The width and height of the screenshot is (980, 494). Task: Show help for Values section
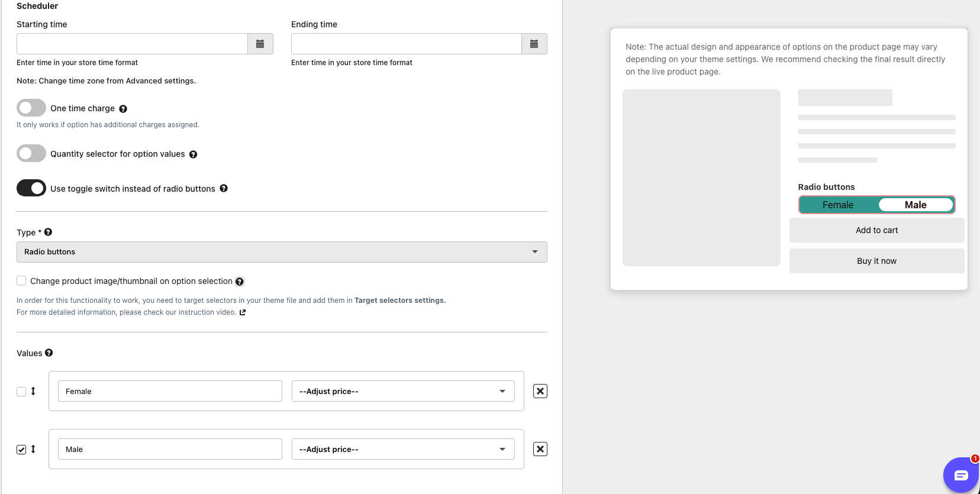tap(49, 353)
